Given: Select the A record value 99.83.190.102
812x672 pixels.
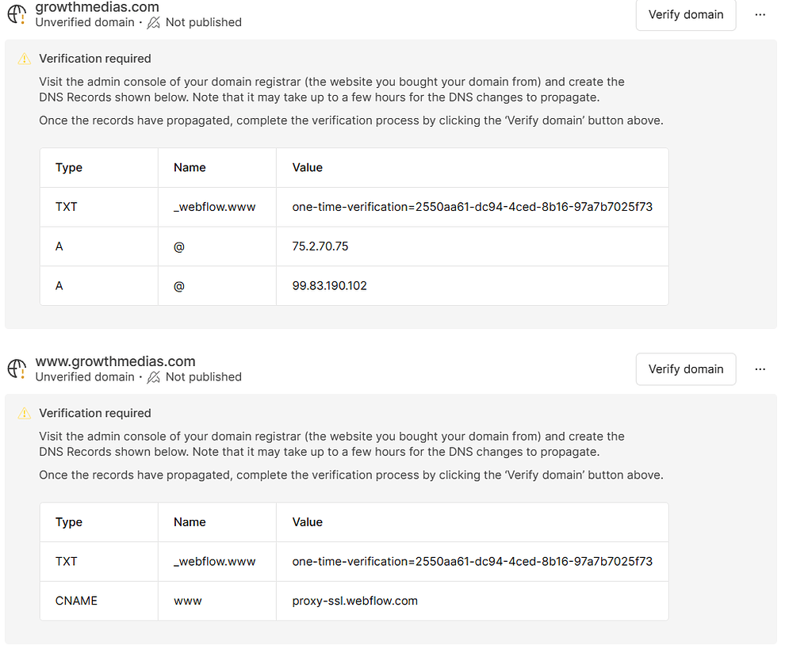Looking at the screenshot, I should click(328, 285).
